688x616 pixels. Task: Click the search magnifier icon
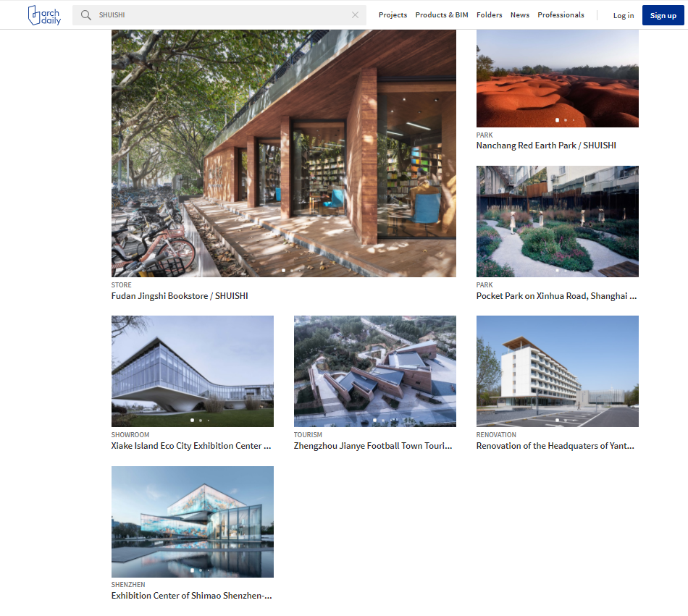[x=86, y=15]
